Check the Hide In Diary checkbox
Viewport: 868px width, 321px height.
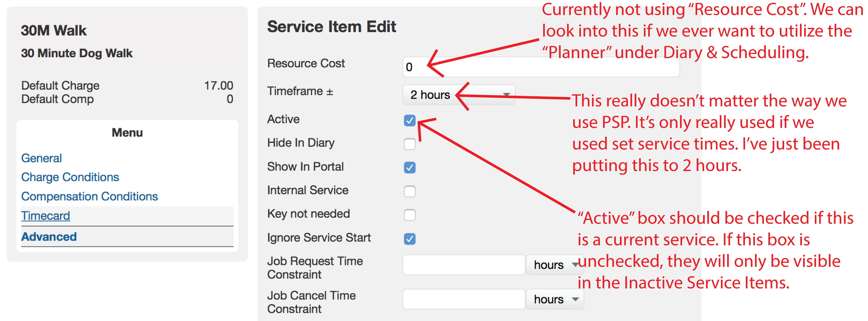(x=410, y=144)
